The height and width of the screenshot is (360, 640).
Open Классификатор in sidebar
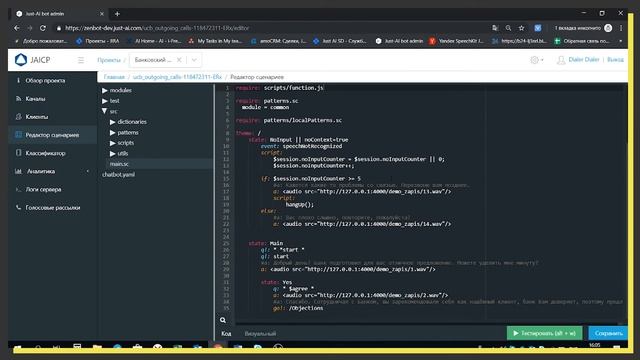pos(45,153)
